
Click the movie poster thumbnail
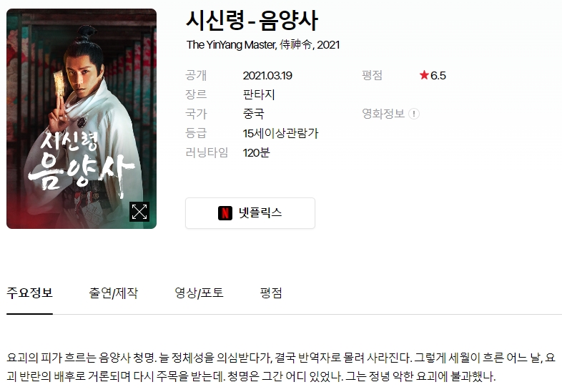click(x=82, y=119)
